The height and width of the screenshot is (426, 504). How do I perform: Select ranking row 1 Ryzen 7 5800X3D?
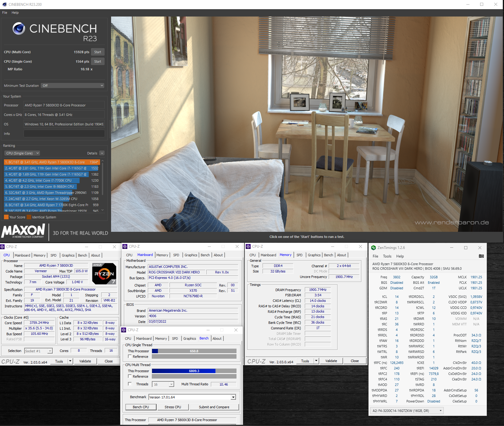pyautogui.click(x=52, y=162)
